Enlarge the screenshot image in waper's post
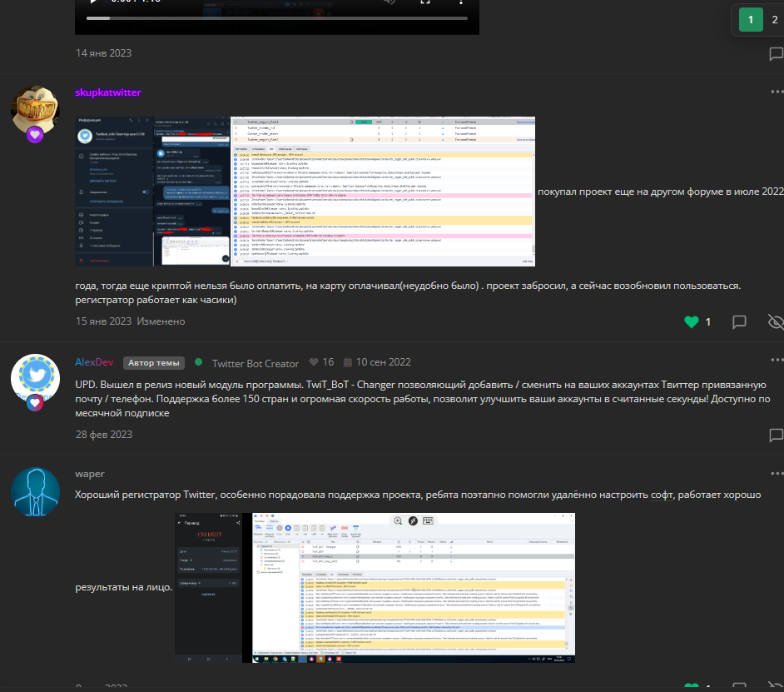The height and width of the screenshot is (692, 784). [375, 588]
